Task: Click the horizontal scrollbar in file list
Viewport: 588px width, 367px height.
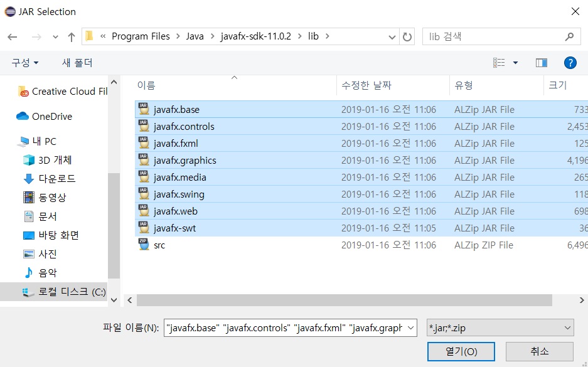Action: (x=345, y=301)
